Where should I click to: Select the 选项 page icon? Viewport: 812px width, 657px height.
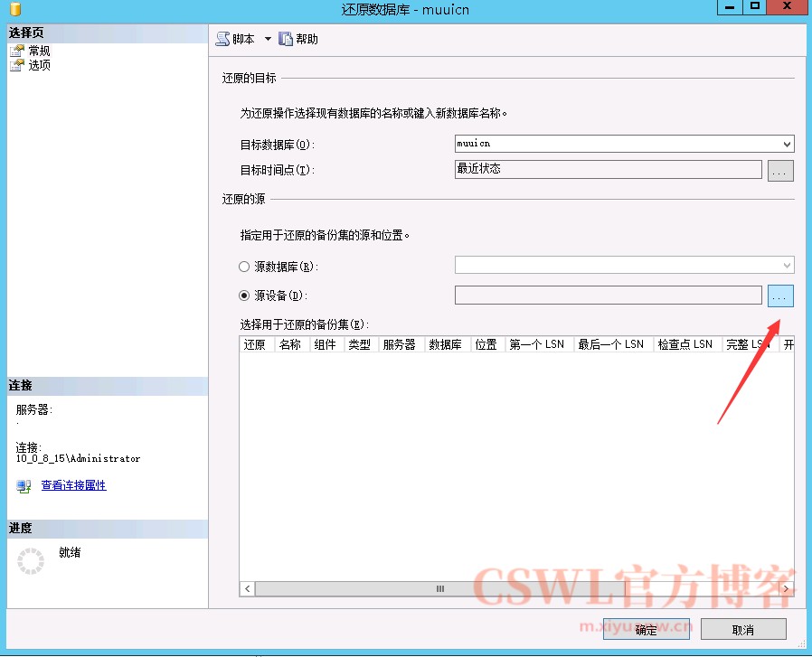16,65
